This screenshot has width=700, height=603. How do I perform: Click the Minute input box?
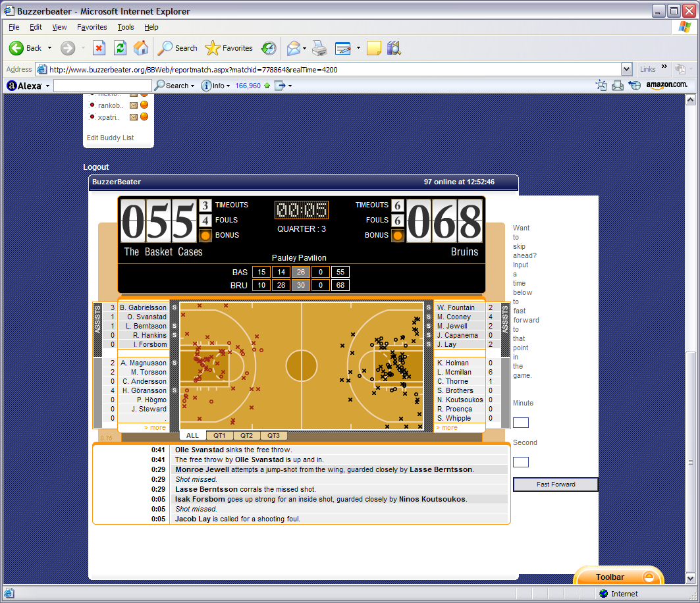pyautogui.click(x=521, y=423)
